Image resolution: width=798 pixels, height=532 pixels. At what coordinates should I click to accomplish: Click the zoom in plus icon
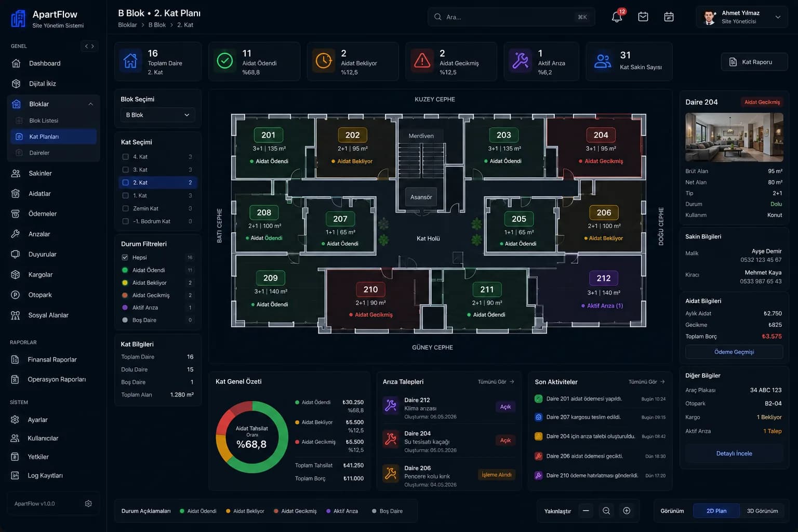pyautogui.click(x=627, y=511)
